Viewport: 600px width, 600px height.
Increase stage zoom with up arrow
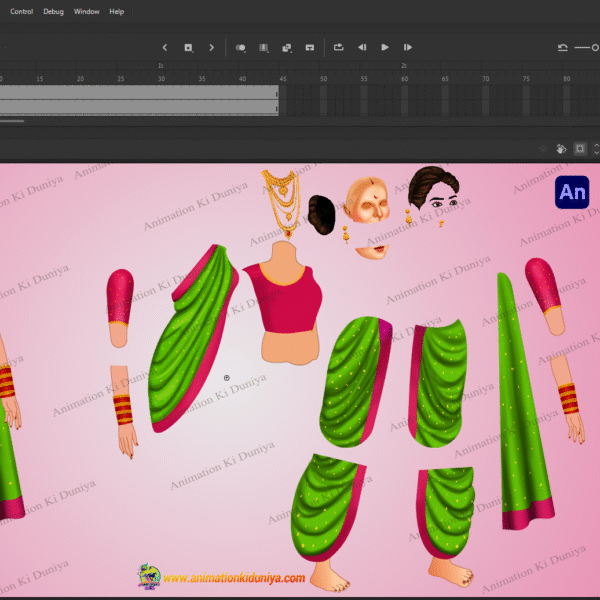(x=596, y=145)
